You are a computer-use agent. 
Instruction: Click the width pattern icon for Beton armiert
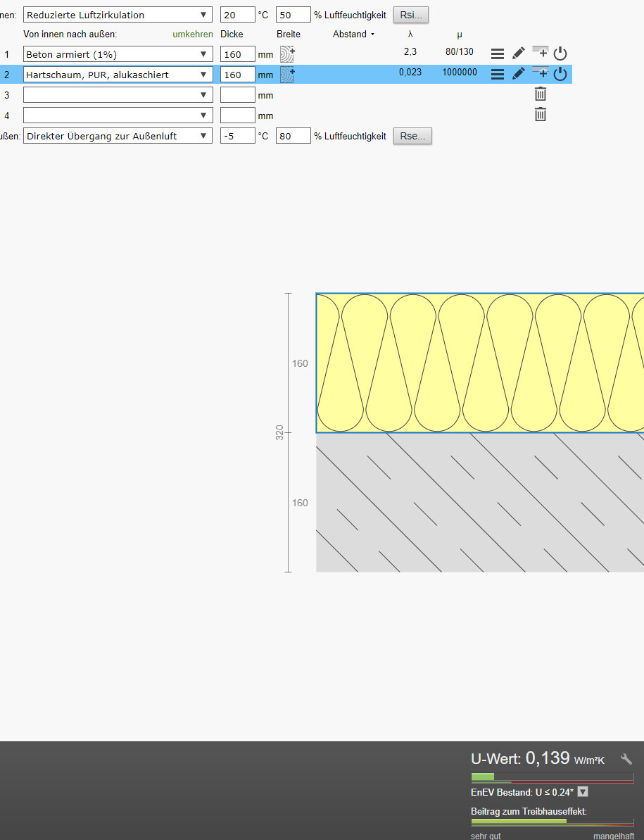287,54
